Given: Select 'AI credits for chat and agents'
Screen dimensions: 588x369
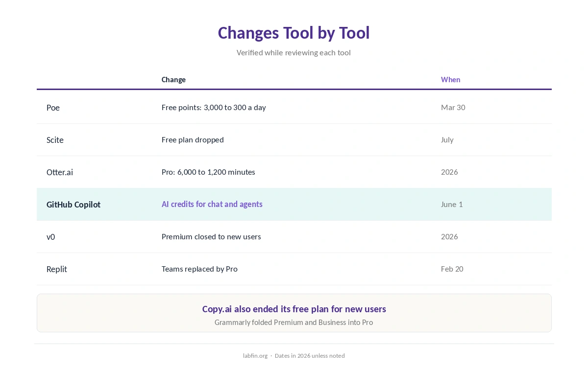Looking at the screenshot, I should [x=212, y=204].
